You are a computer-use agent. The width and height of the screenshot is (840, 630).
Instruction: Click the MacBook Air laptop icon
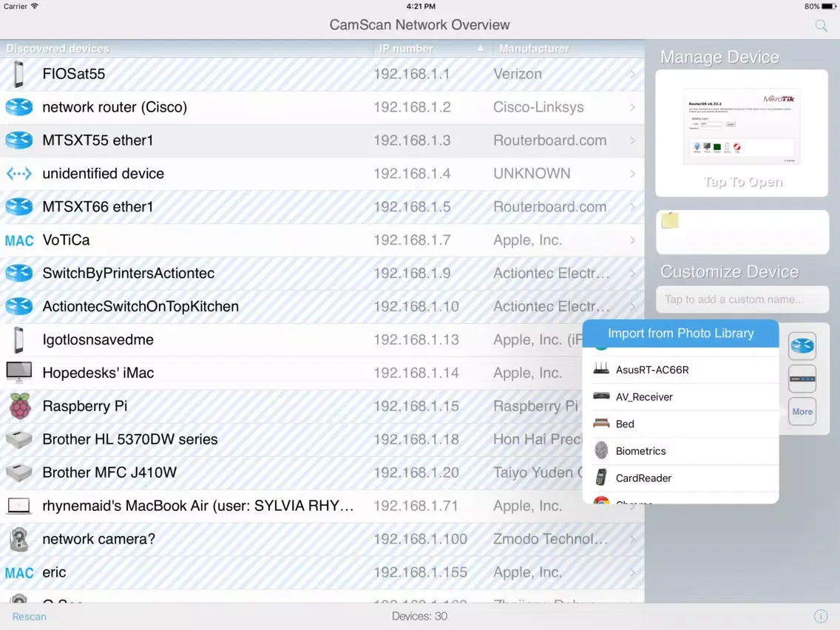[18, 506]
